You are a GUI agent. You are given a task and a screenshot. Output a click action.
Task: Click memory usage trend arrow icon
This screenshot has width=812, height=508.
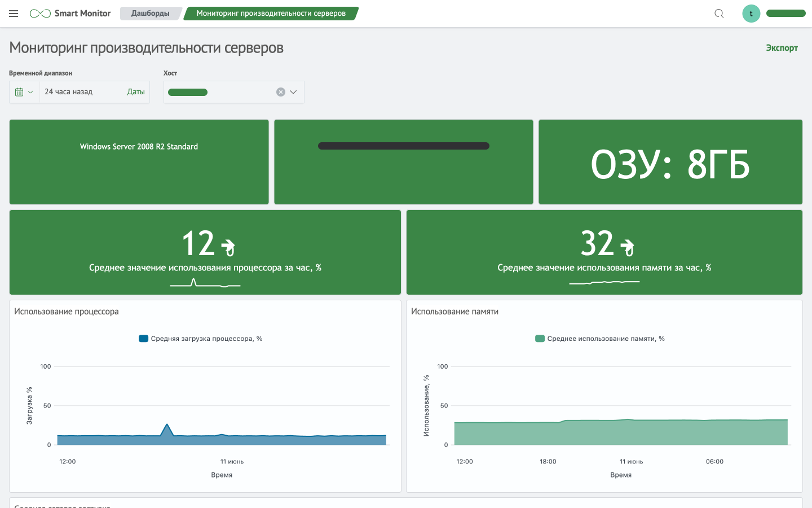(x=626, y=247)
